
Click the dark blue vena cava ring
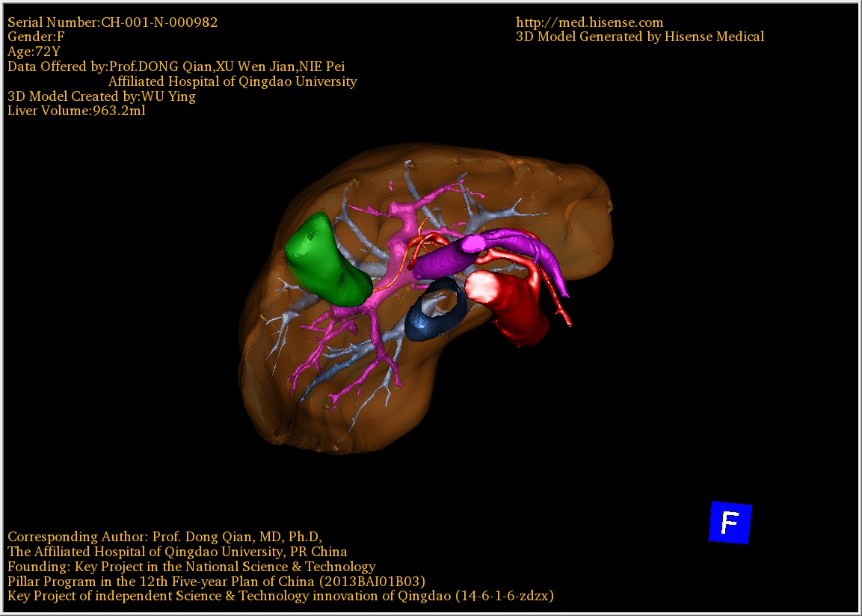coord(434,310)
